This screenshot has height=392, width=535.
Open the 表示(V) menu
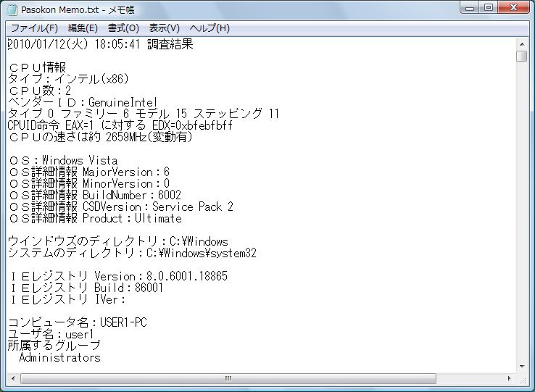[164, 28]
